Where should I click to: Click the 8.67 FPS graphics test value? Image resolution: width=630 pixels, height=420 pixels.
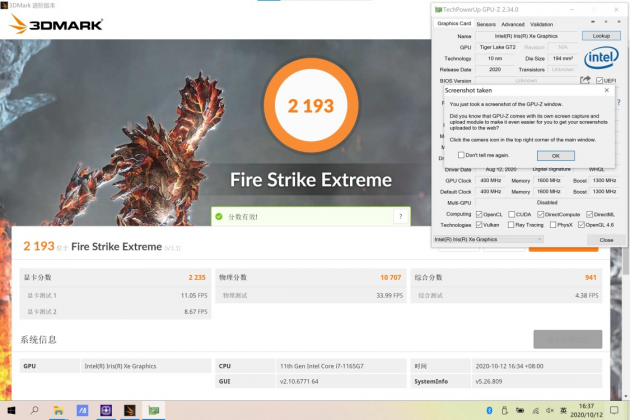(x=196, y=311)
